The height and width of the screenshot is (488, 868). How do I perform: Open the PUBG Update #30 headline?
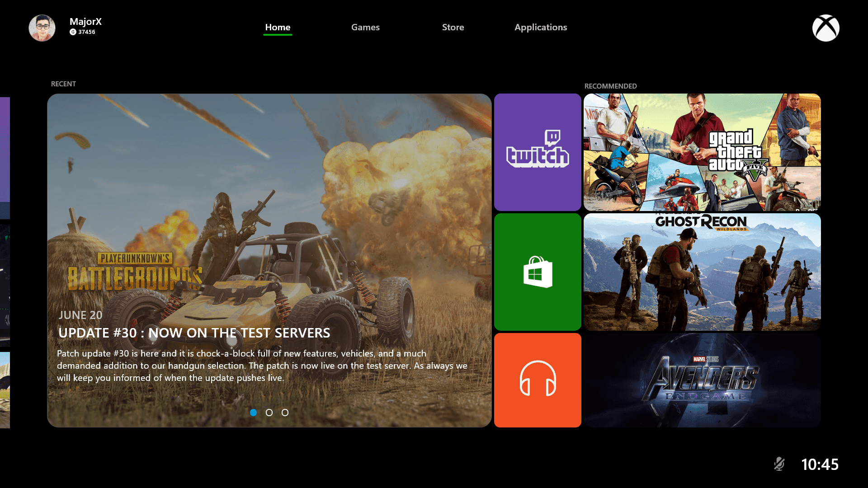[194, 333]
